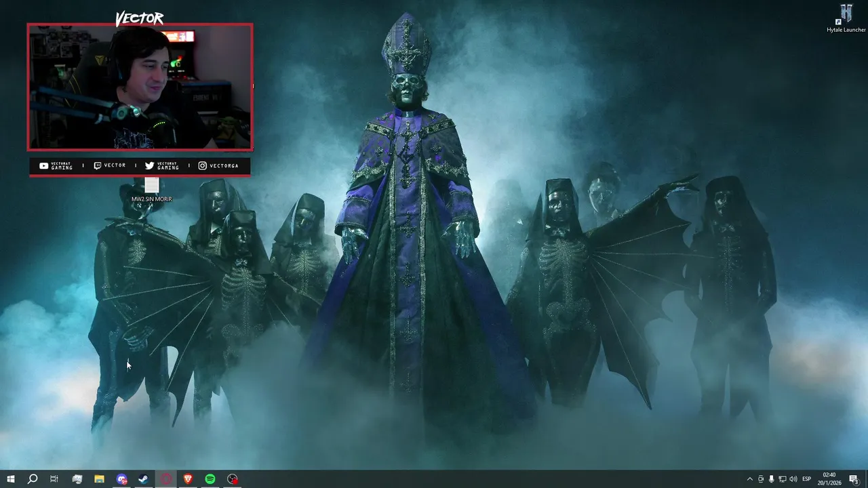Open calendar from the 02:40 clock
868x488 pixels.
point(829,479)
